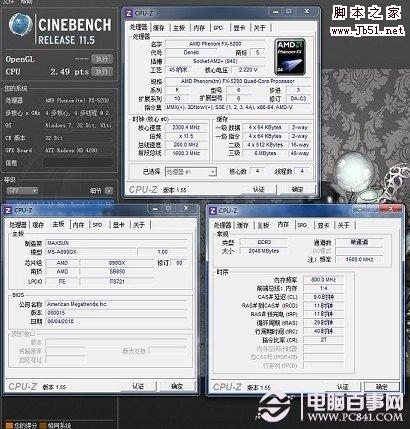
Task: Open SPD tab in memory CPU-Z window
Action: click(302, 226)
